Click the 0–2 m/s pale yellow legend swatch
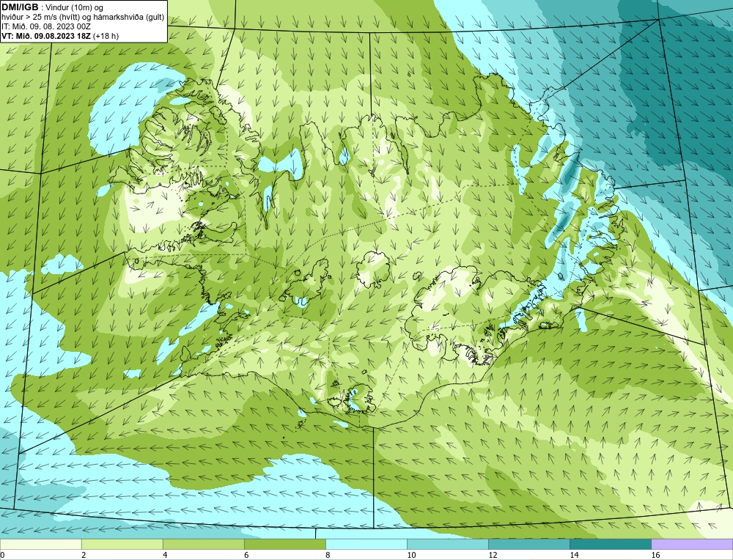This screenshot has height=560, width=733. tap(40, 544)
